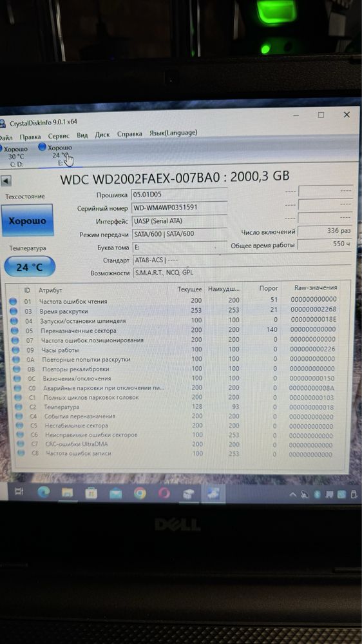362x644 pixels.
Task: Click raw value 00000000018E
Action: coord(314,319)
